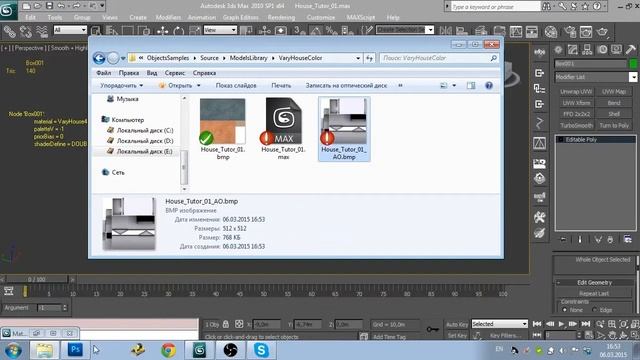Click the Select and Link tool
Screen dimensions: 640x360
coord(9,31)
